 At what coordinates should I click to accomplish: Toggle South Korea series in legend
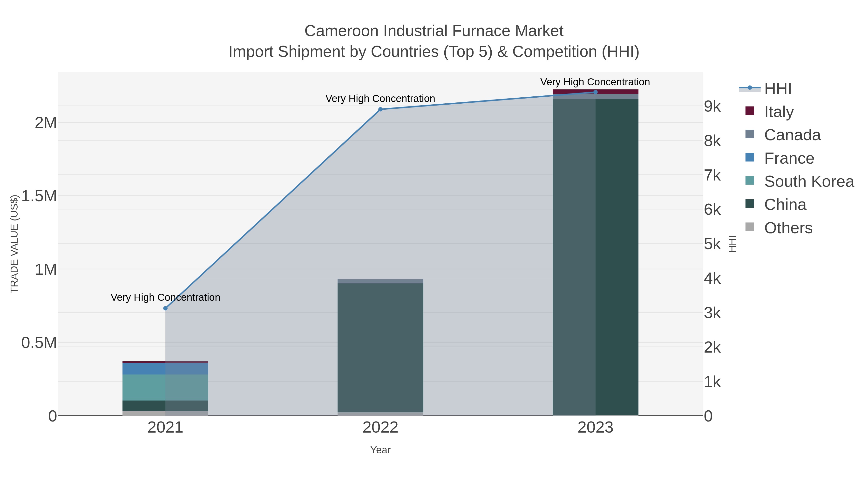(799, 181)
